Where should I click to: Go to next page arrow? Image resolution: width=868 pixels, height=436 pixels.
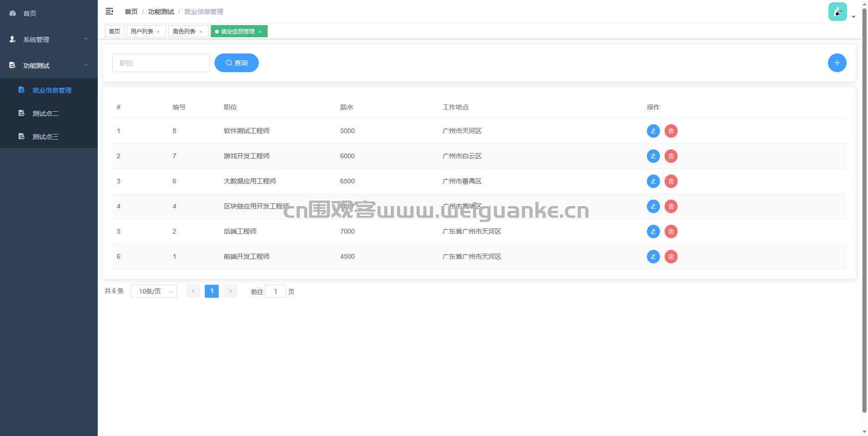click(230, 291)
